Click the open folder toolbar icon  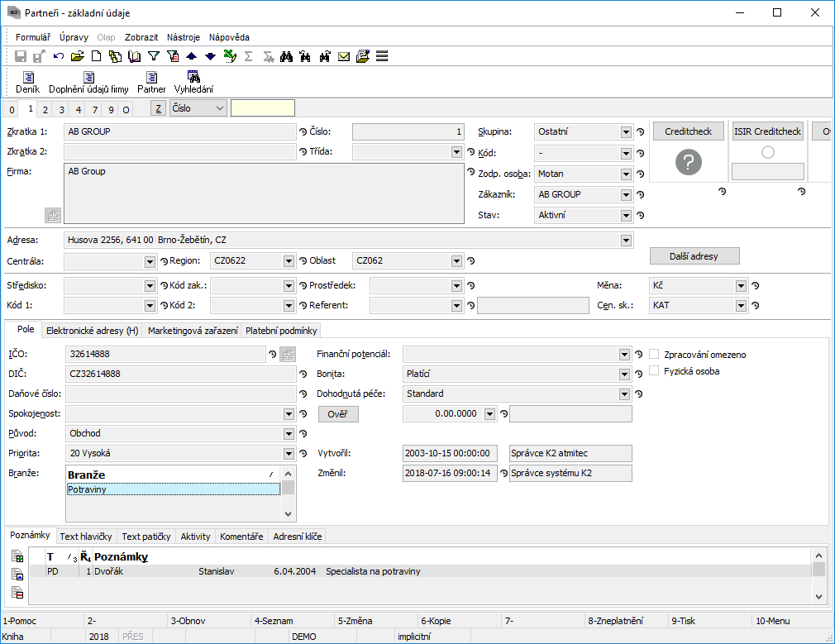78,56
